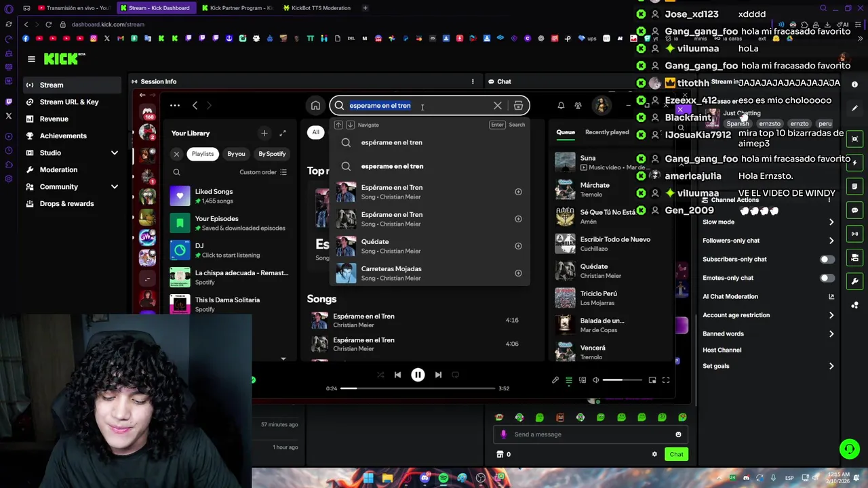This screenshot has height=488, width=868.
Task: Filter library By Spotify
Action: pos(272,154)
